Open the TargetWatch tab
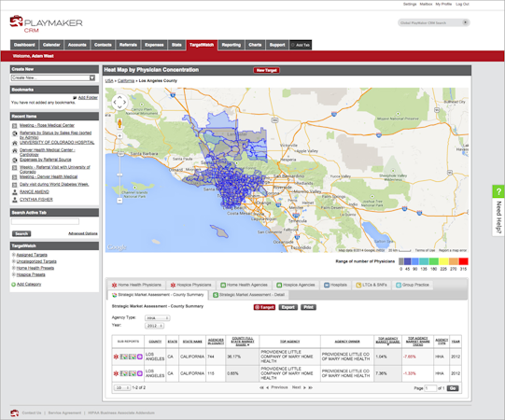 (x=202, y=45)
